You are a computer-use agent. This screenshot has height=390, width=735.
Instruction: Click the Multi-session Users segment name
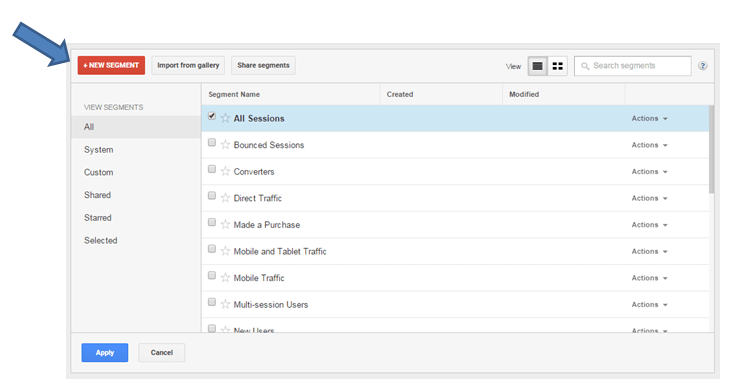[x=270, y=305]
